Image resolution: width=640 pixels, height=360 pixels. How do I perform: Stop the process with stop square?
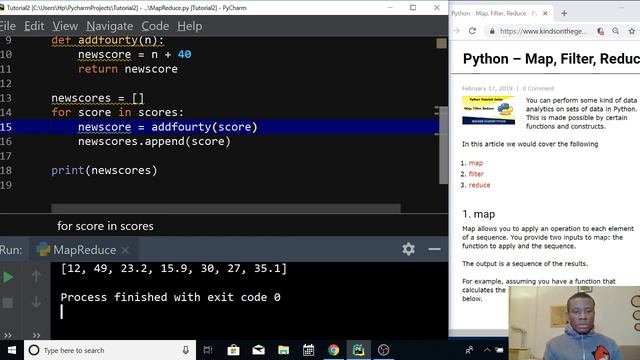[8, 303]
